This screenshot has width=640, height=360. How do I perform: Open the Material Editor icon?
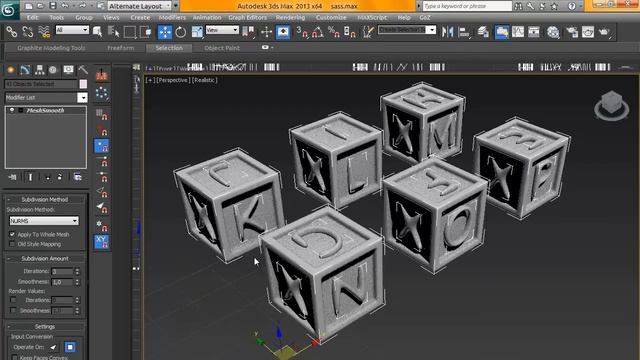(553, 31)
